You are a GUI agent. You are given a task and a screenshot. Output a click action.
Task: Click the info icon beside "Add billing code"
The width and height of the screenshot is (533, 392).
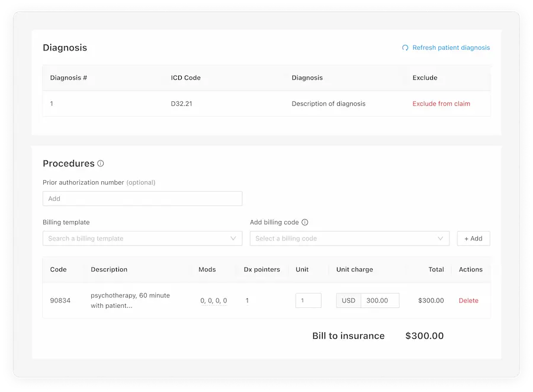305,222
